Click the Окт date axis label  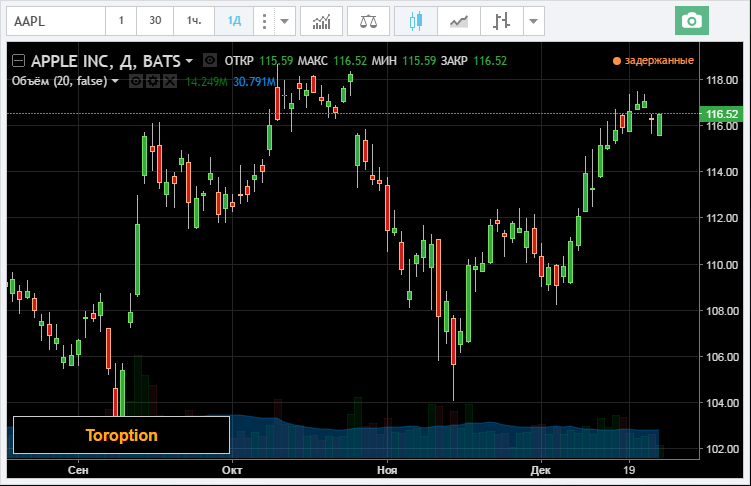[232, 470]
